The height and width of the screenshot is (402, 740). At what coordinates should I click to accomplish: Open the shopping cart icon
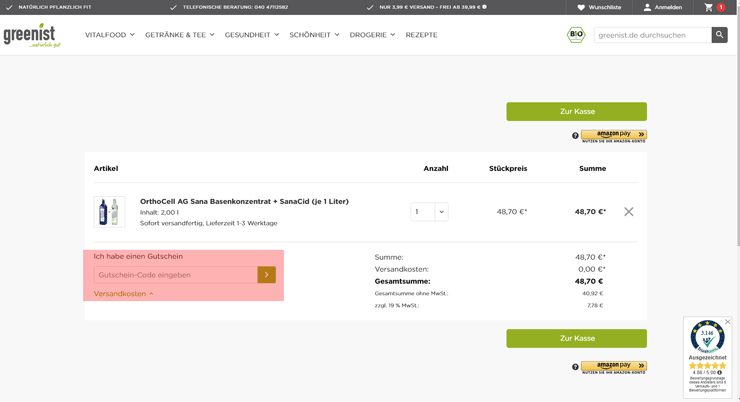(x=708, y=7)
